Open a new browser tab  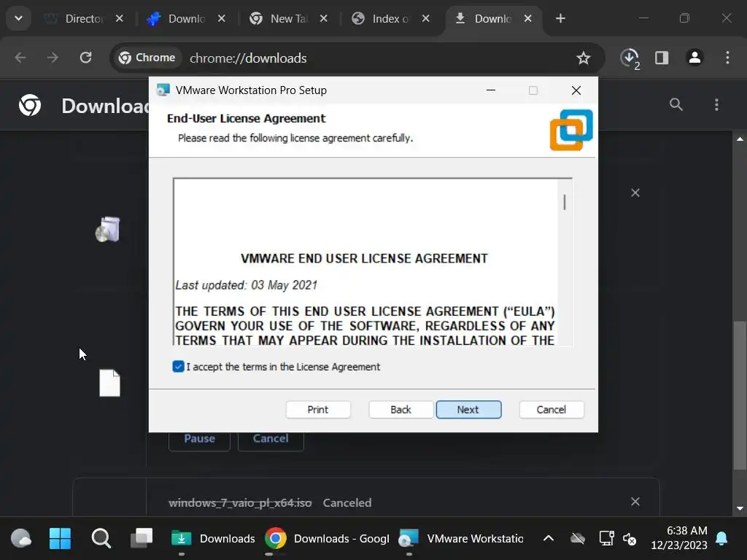tap(561, 18)
